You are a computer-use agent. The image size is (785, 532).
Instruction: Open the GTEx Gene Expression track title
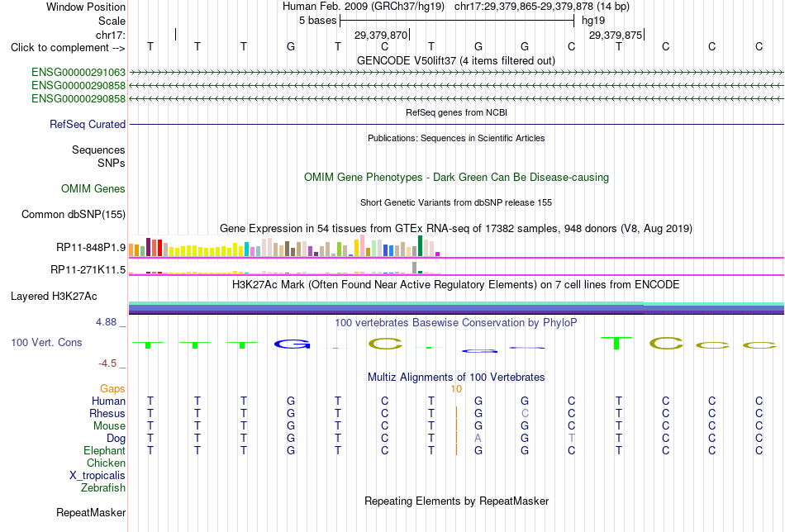[x=456, y=229]
